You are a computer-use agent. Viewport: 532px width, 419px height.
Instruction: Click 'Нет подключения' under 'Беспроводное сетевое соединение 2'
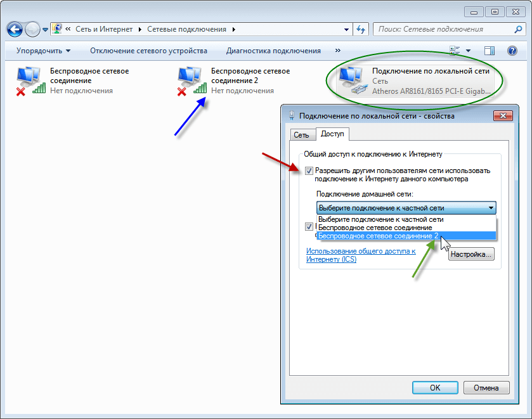point(242,91)
